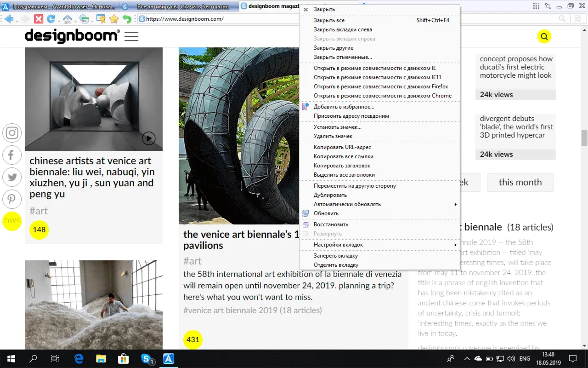Viewport: 588px width, 368px height.
Task: Open in compatibility mode with Chrome engine
Action: pos(379,96)
